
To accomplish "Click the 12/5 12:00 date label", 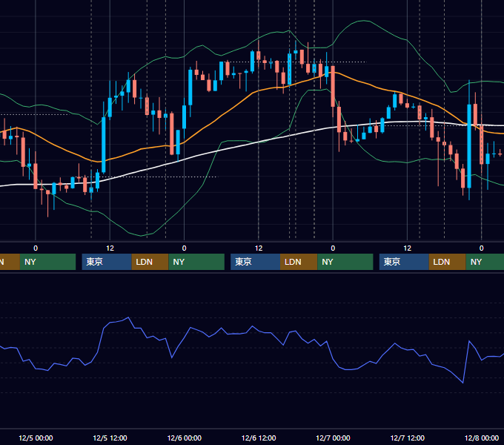I will (110, 438).
